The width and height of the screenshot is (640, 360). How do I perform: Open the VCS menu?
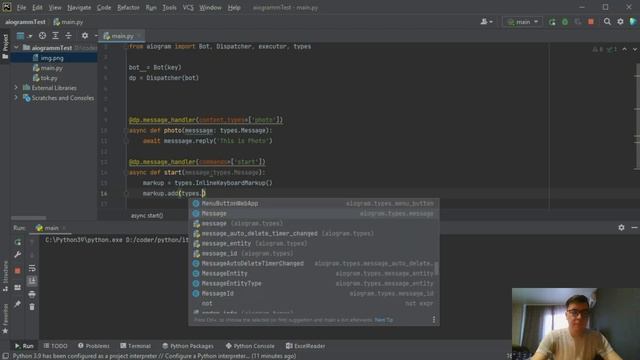[x=188, y=7]
